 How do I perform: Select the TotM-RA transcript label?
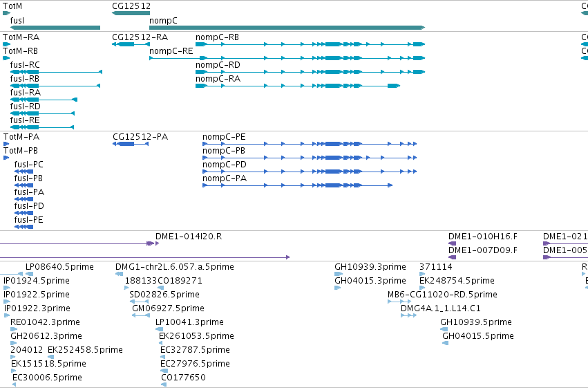[x=21, y=37]
